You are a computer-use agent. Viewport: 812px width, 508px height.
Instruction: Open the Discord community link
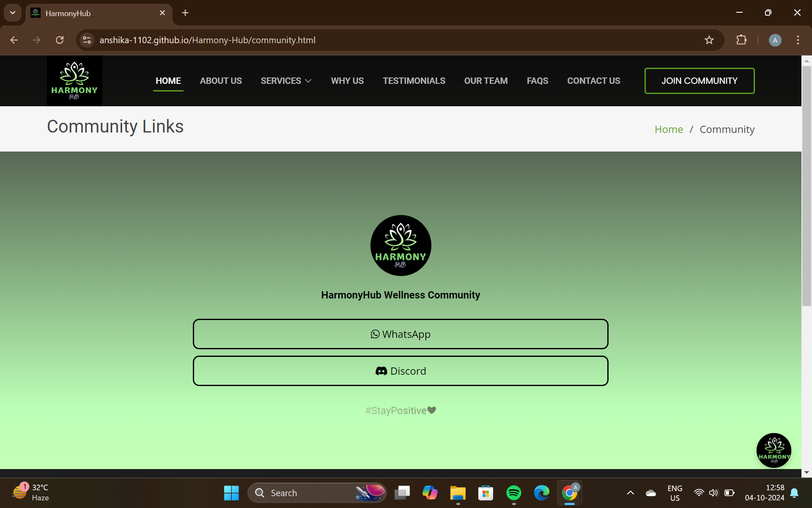(400, 371)
